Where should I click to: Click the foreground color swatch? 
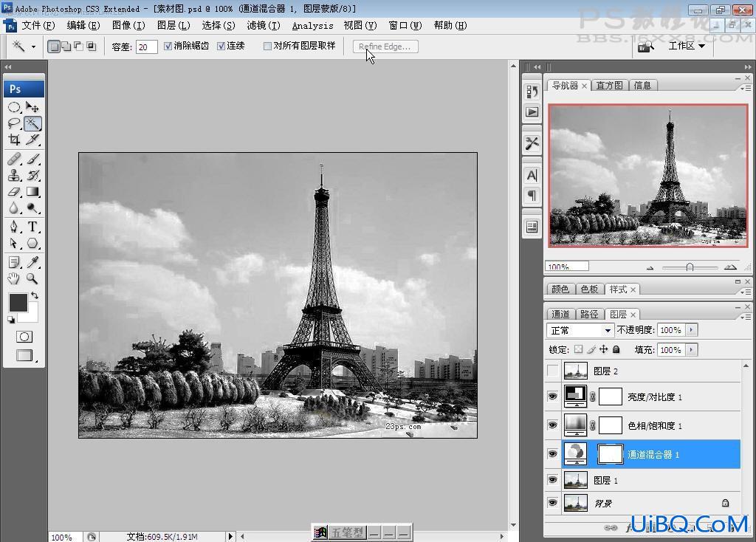point(18,303)
